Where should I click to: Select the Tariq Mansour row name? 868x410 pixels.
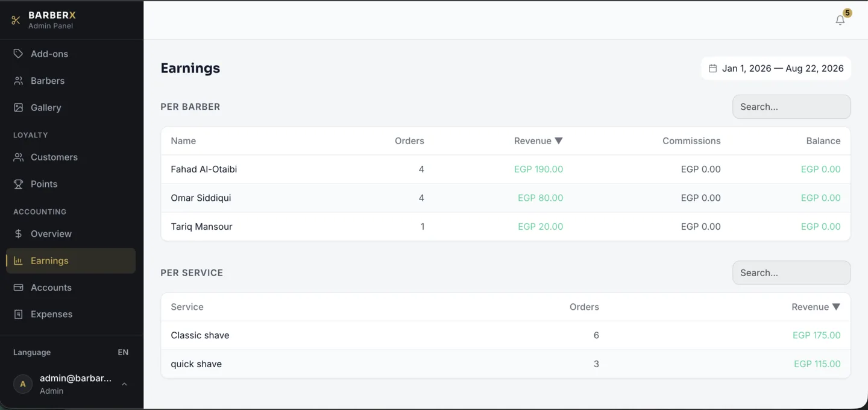click(201, 227)
